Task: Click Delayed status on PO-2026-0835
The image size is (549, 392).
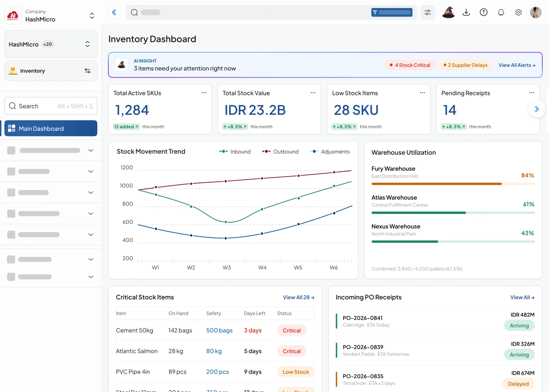Action: click(x=518, y=384)
